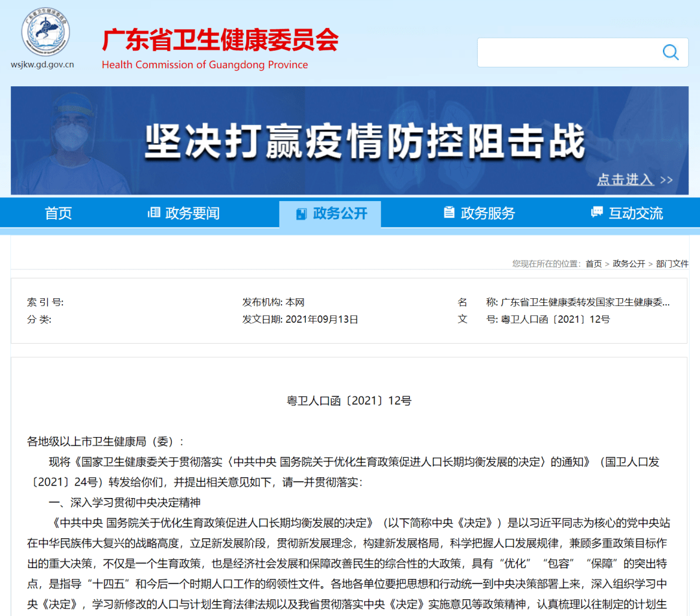Click the 名称 value 广东省卫生健康委转发国家卫生健康委...
The width and height of the screenshot is (700, 616).
pyautogui.click(x=585, y=302)
